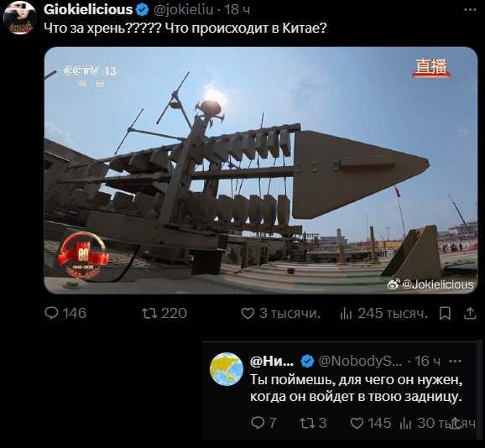Viewport: 485px width, 448px height.
Task: Reply to the @NobodyS comment
Action: (x=263, y=423)
